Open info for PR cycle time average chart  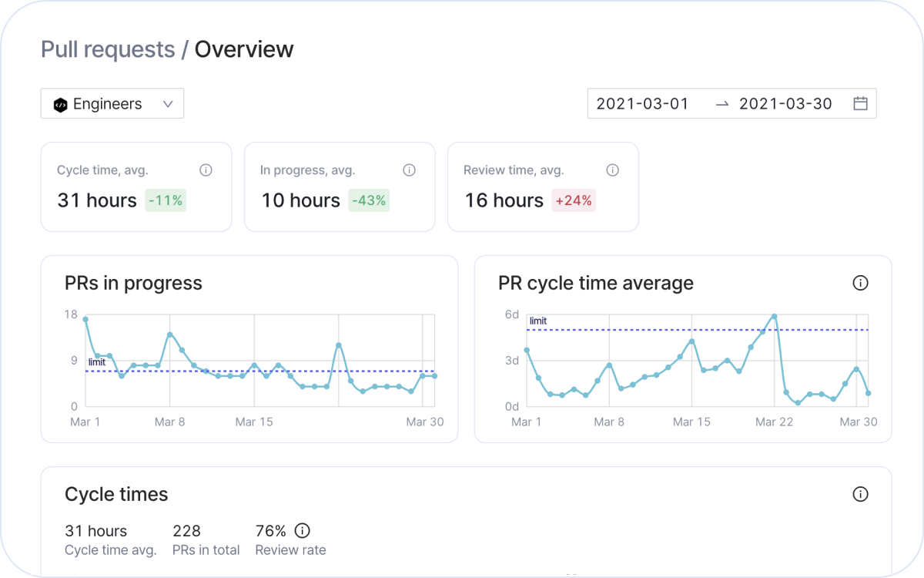[x=860, y=283]
